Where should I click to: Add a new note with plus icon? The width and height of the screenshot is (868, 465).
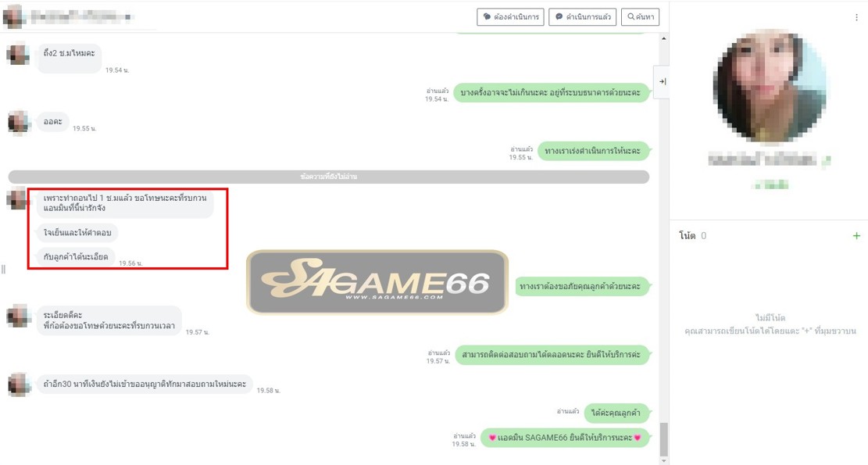point(856,235)
